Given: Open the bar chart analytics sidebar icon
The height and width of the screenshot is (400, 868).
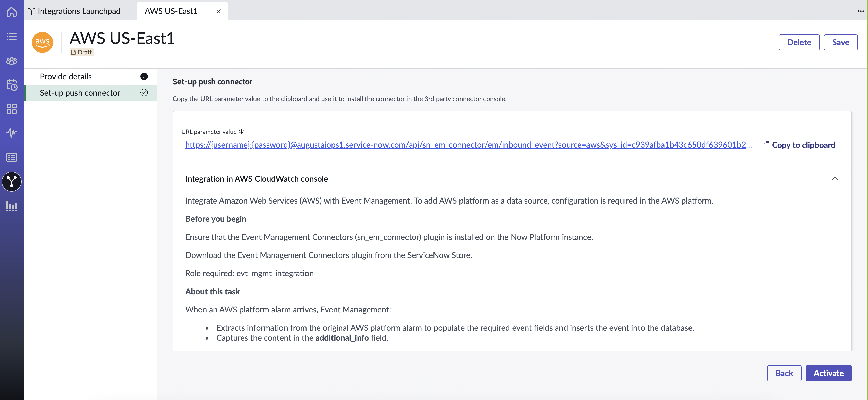Looking at the screenshot, I should tap(11, 206).
